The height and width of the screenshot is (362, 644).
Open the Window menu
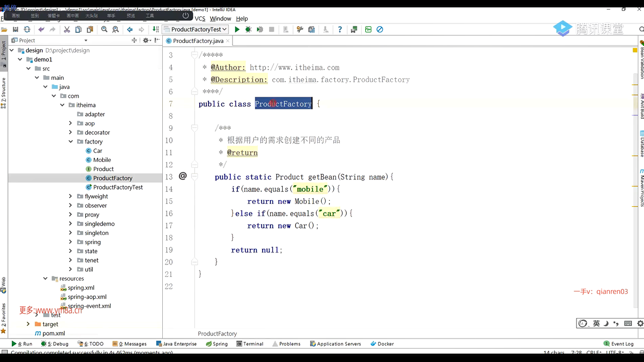pyautogui.click(x=220, y=18)
